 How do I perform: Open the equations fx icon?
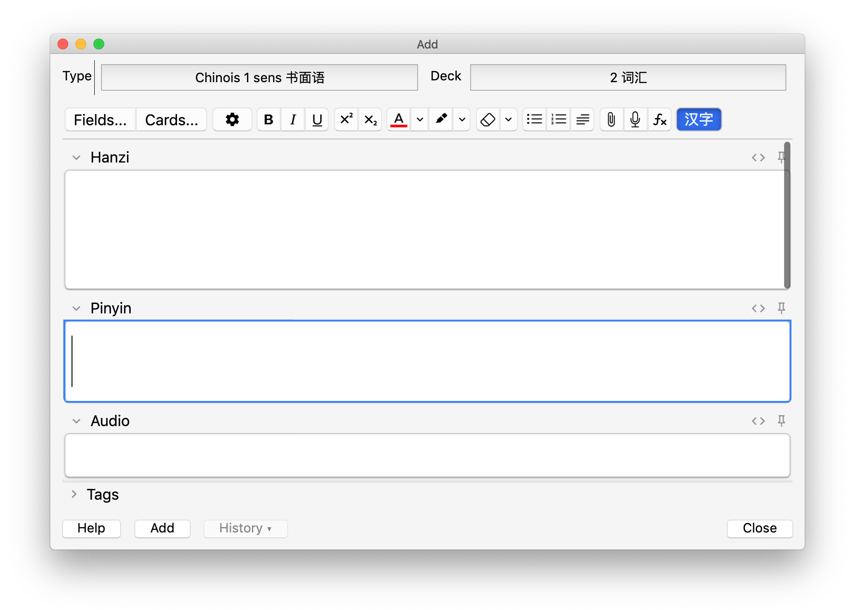point(659,119)
